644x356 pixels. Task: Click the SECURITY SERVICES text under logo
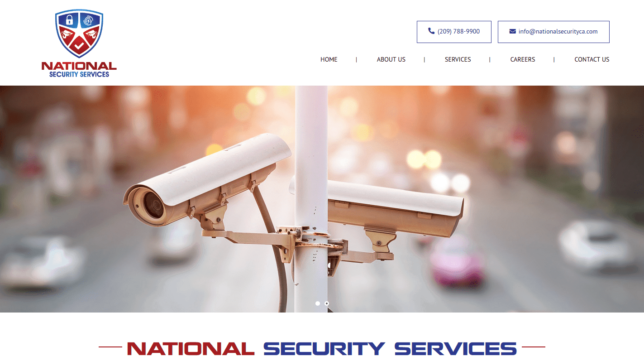click(x=79, y=74)
